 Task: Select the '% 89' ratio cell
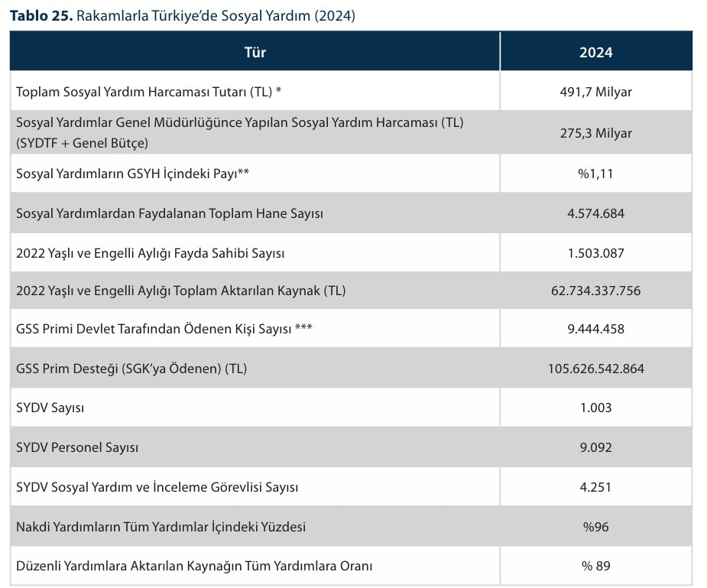pos(595,566)
